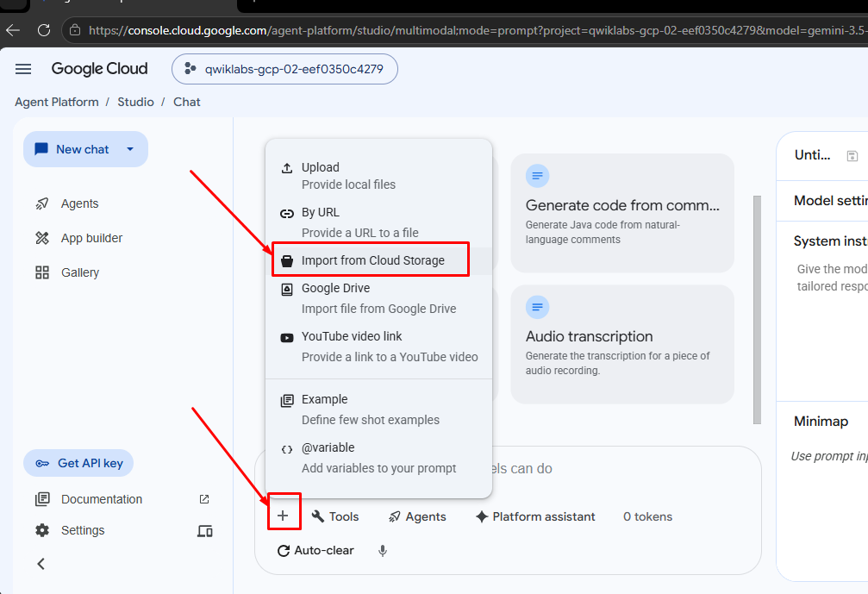Viewport: 868px width, 594px height.
Task: Click the Platform assistant button
Action: tap(535, 516)
